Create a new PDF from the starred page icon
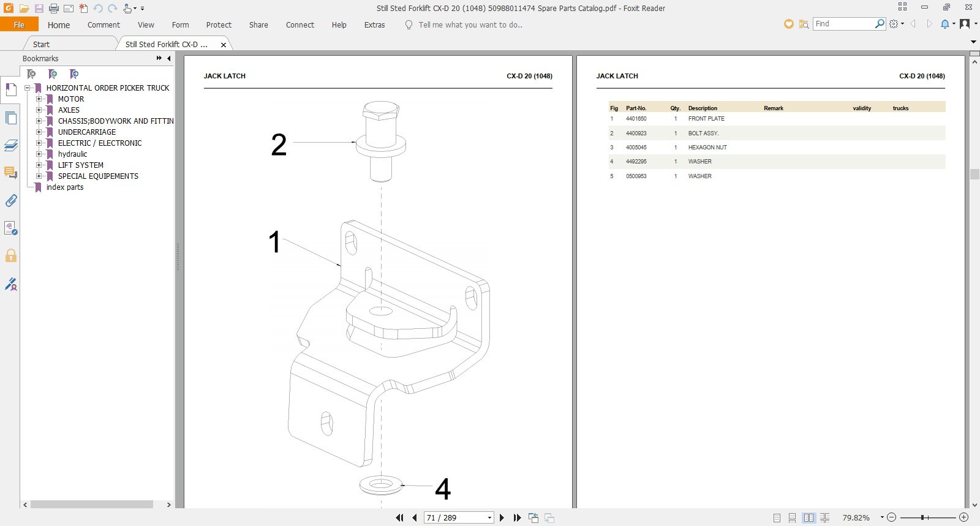This screenshot has width=980, height=526. [x=83, y=9]
